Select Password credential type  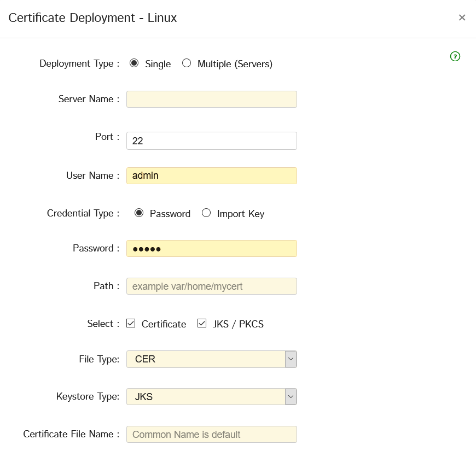(139, 213)
